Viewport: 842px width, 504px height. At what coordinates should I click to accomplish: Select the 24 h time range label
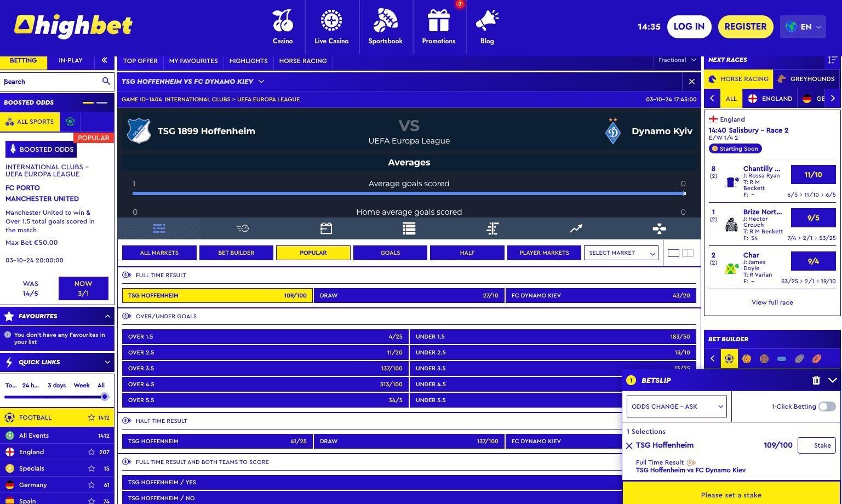(x=31, y=385)
